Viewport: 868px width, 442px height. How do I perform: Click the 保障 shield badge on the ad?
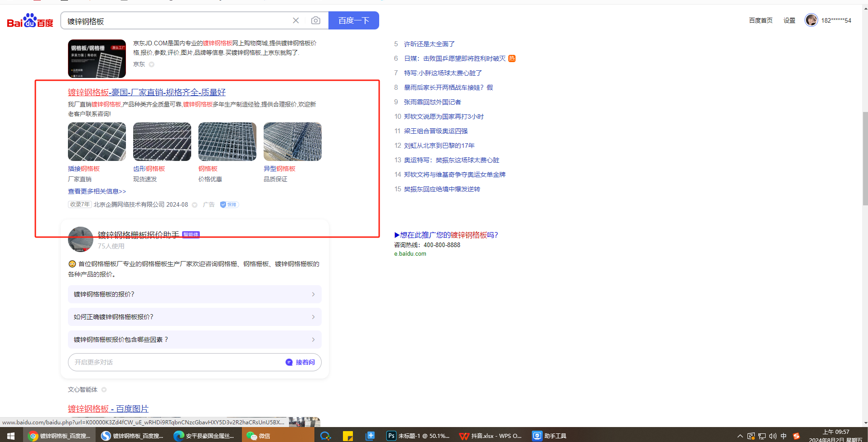click(229, 204)
